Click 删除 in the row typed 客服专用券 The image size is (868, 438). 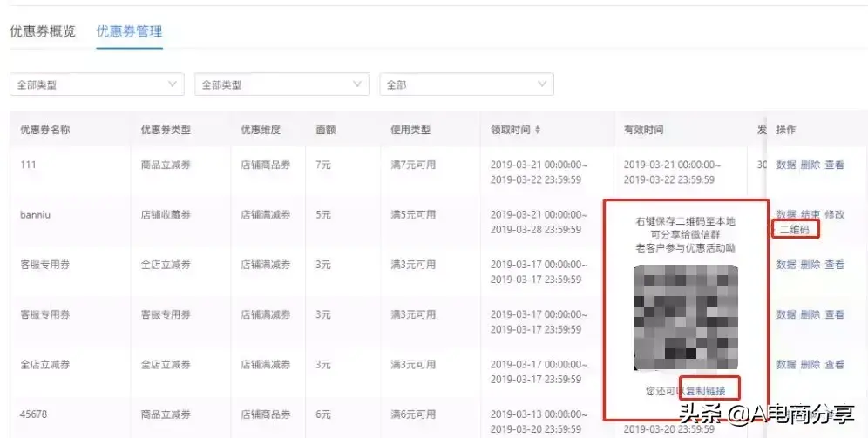(x=810, y=314)
